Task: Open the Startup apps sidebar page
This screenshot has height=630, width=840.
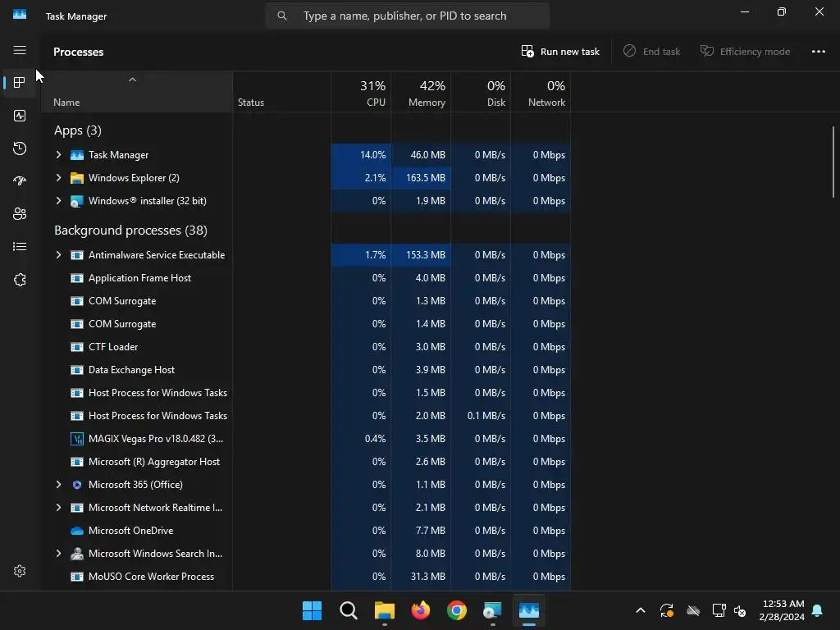Action: tap(20, 181)
